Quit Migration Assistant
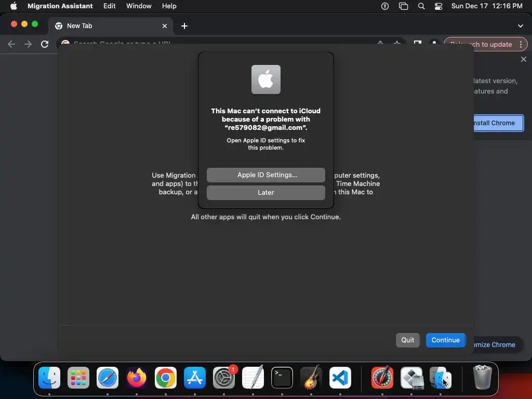This screenshot has height=399, width=532. click(407, 340)
